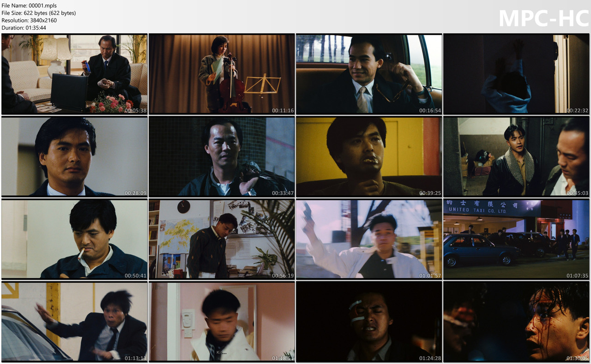Choose the thumbnail timestamped 00:33:47
This screenshot has width=591, height=364.
click(222, 156)
